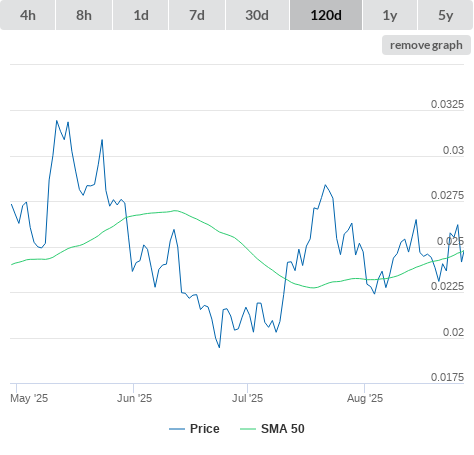Select the 30d time range tab
474x455 pixels.
tap(257, 15)
